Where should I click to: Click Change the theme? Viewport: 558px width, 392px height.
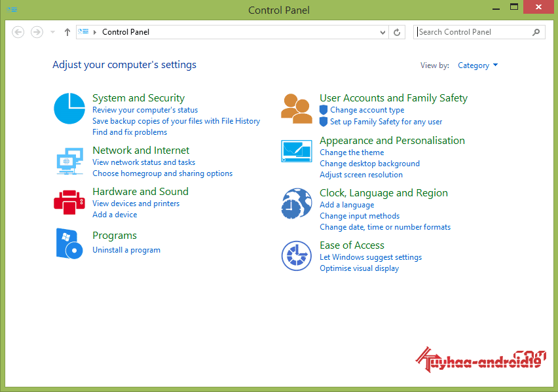point(352,152)
